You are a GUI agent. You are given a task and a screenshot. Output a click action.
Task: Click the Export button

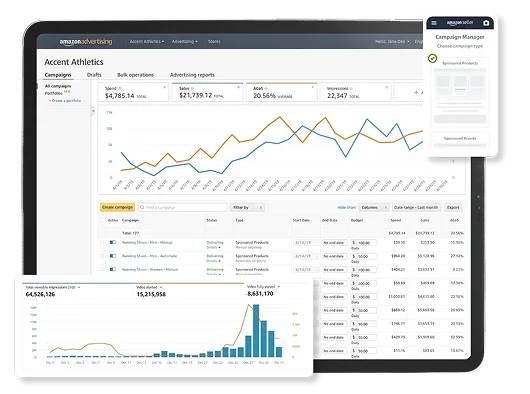tap(453, 207)
